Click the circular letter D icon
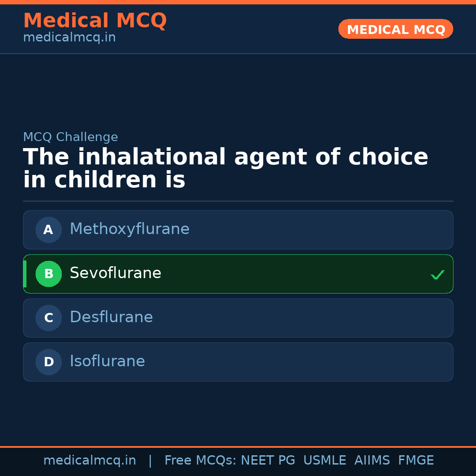The width and height of the screenshot is (476, 476). click(x=48, y=362)
